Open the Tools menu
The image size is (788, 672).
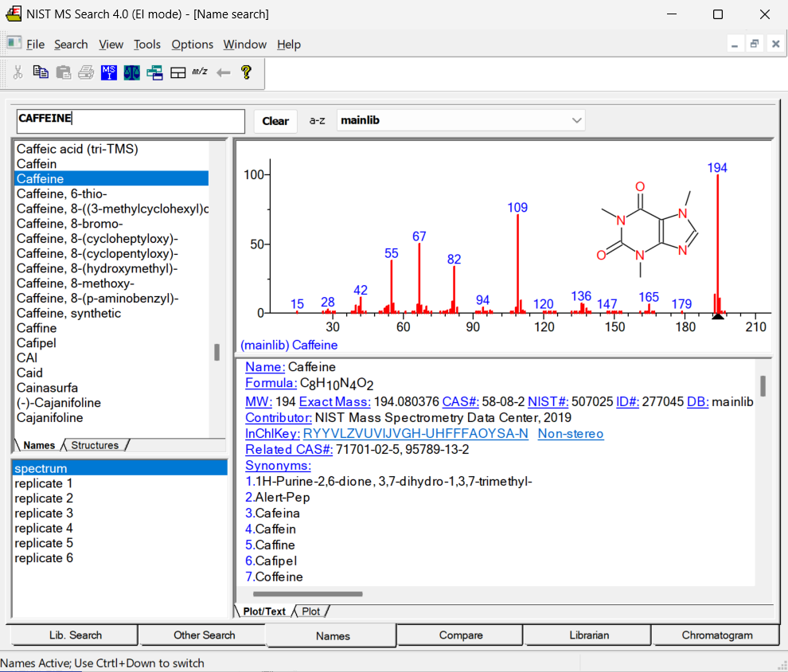click(146, 45)
